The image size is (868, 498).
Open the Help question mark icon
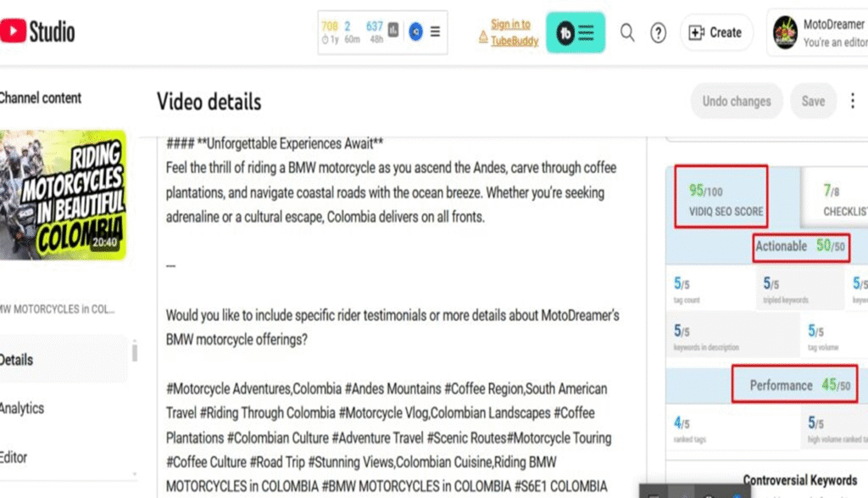point(658,33)
